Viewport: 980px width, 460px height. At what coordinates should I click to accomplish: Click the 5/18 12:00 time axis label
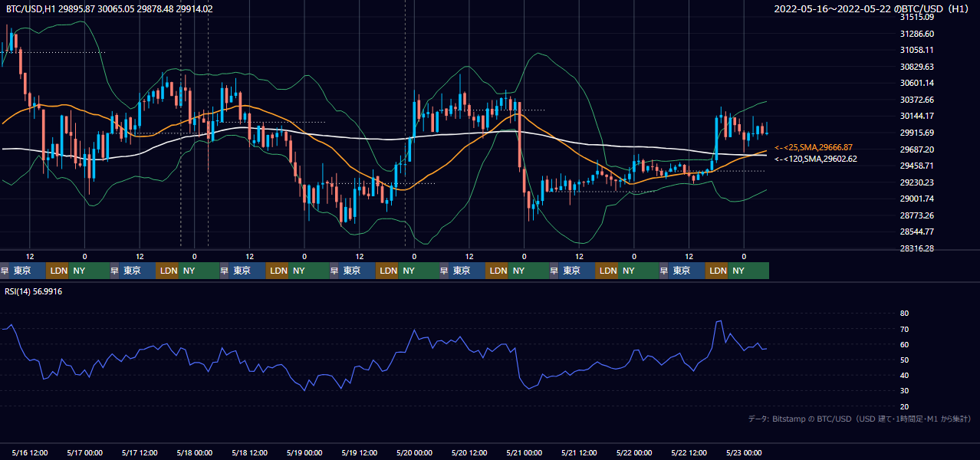[x=249, y=452]
